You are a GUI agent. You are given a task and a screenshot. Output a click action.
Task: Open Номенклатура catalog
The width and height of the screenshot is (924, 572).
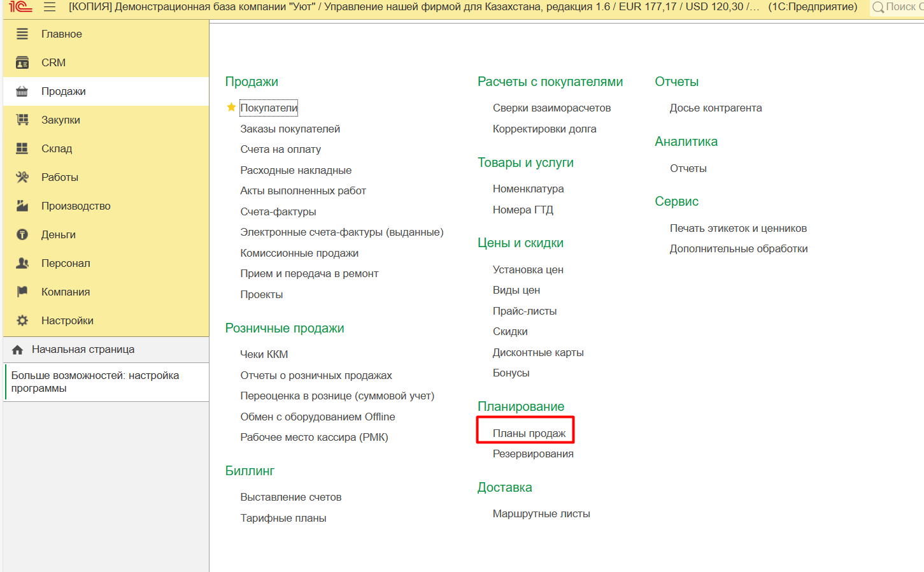(x=528, y=189)
